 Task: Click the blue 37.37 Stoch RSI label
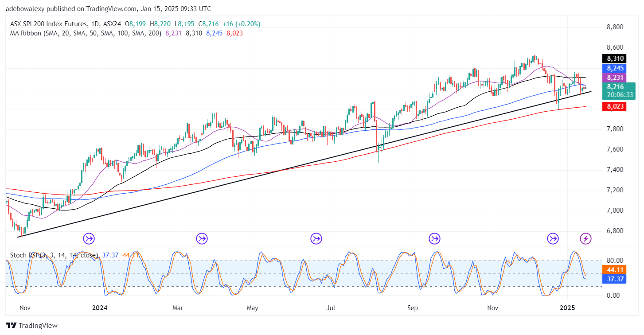615,279
